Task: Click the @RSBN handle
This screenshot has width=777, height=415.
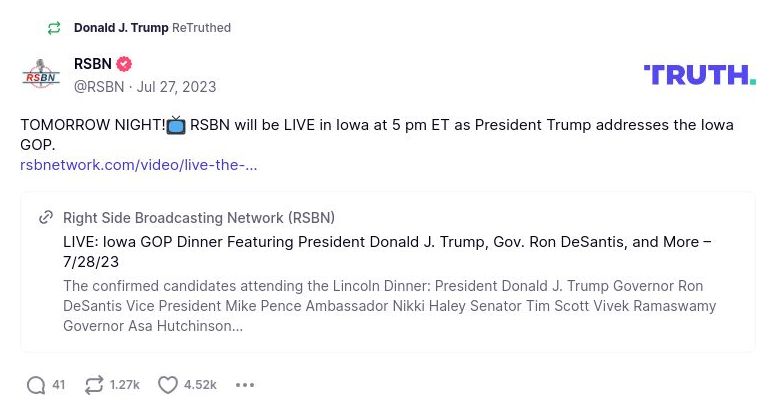Action: [99, 87]
